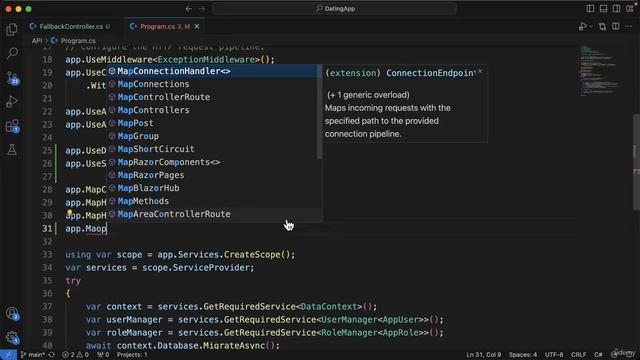Viewport: 640px width, 360px height.
Task: Select MapMethods suggestion
Action: 212,201
